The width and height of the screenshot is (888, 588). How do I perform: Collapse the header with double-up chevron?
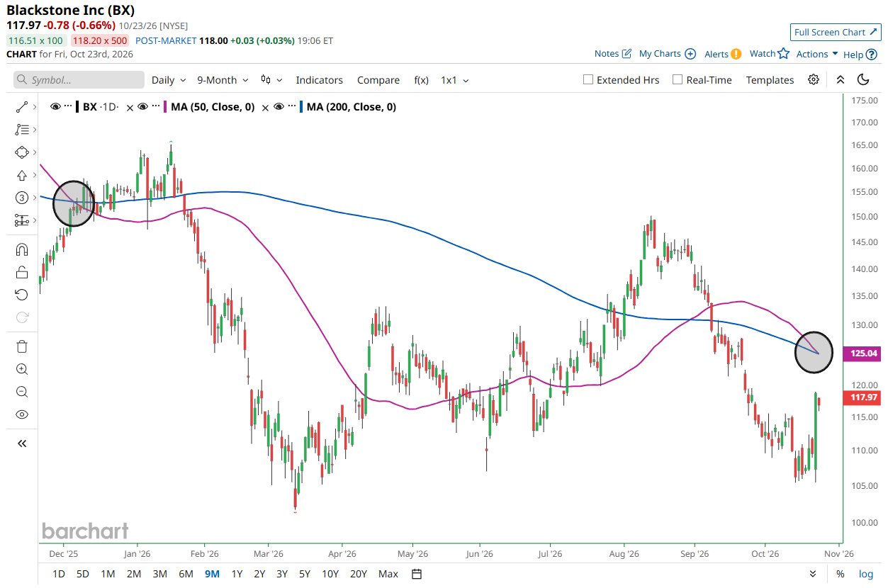[840, 79]
